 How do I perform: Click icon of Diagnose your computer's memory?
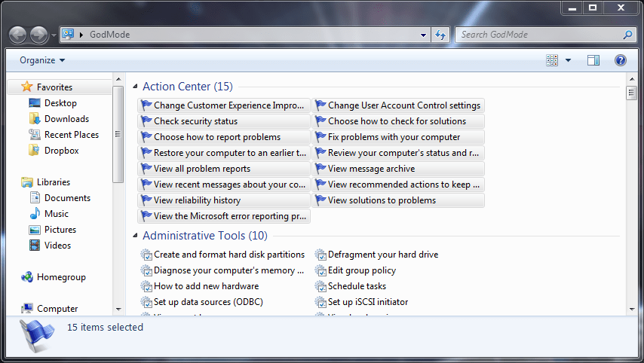tap(146, 270)
